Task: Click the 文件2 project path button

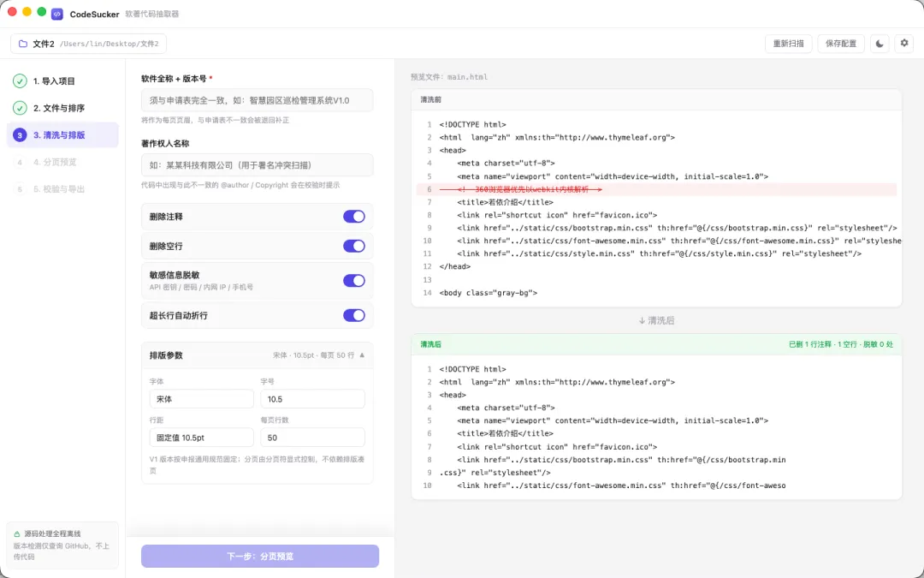Action: [88, 44]
